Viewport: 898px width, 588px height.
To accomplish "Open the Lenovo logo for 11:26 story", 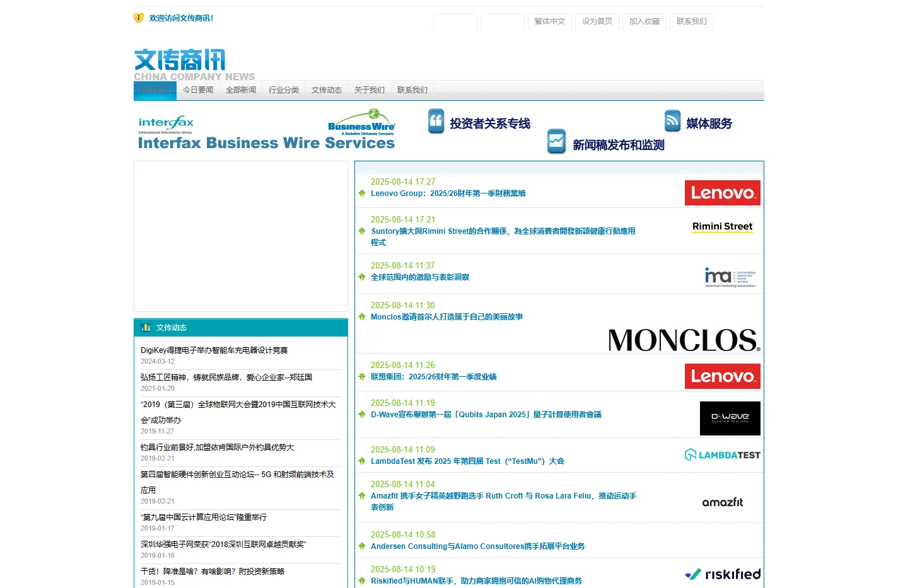I will 723,376.
